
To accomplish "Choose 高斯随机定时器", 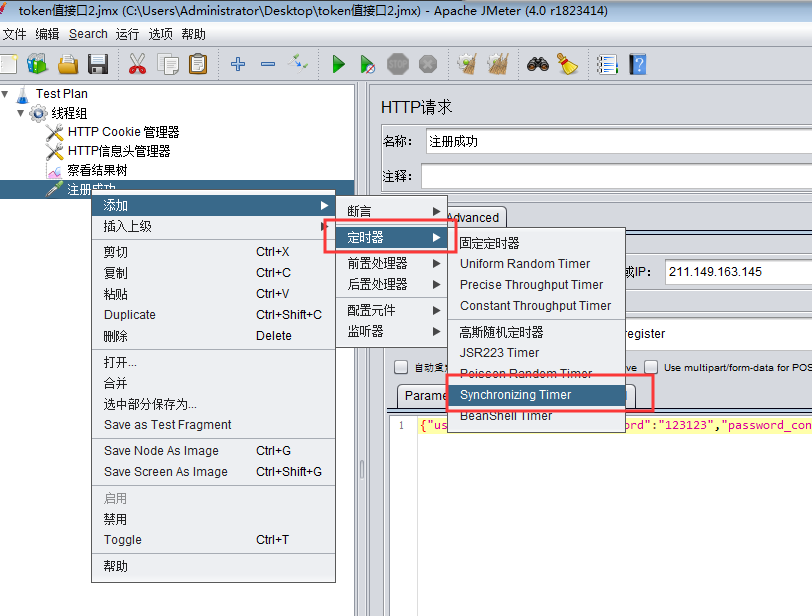I will pyautogui.click(x=536, y=332).
